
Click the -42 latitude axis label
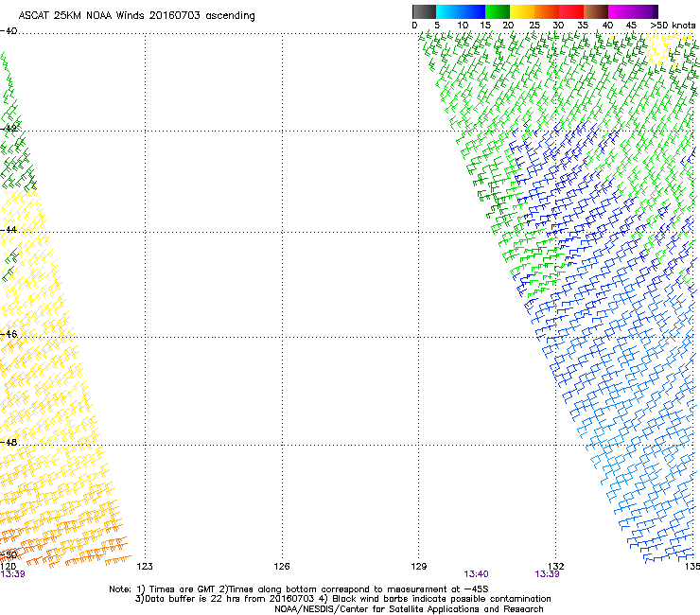[9, 129]
